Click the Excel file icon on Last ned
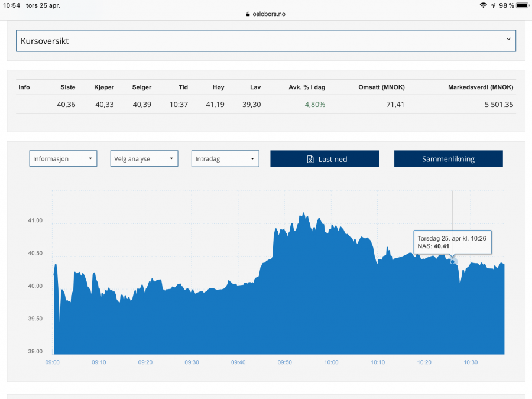 pos(310,159)
